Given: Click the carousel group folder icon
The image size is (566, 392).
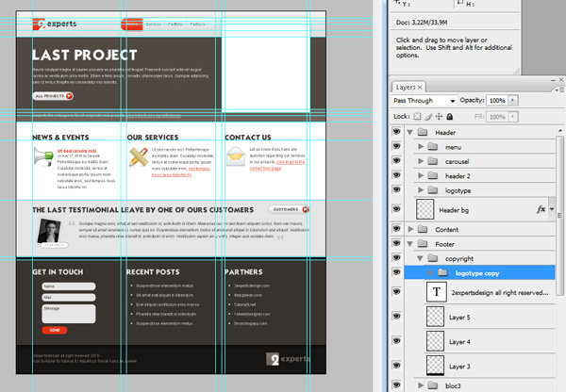Looking at the screenshot, I should 432,161.
